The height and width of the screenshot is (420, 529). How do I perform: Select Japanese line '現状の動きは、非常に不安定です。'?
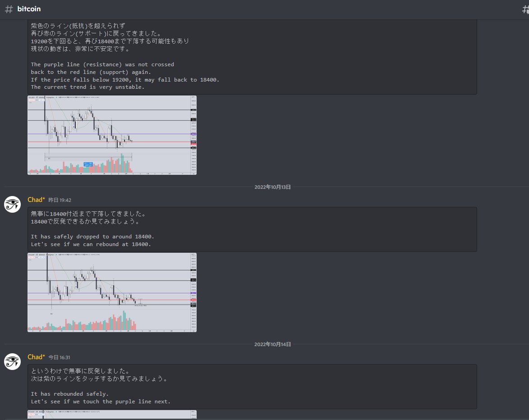(80, 49)
